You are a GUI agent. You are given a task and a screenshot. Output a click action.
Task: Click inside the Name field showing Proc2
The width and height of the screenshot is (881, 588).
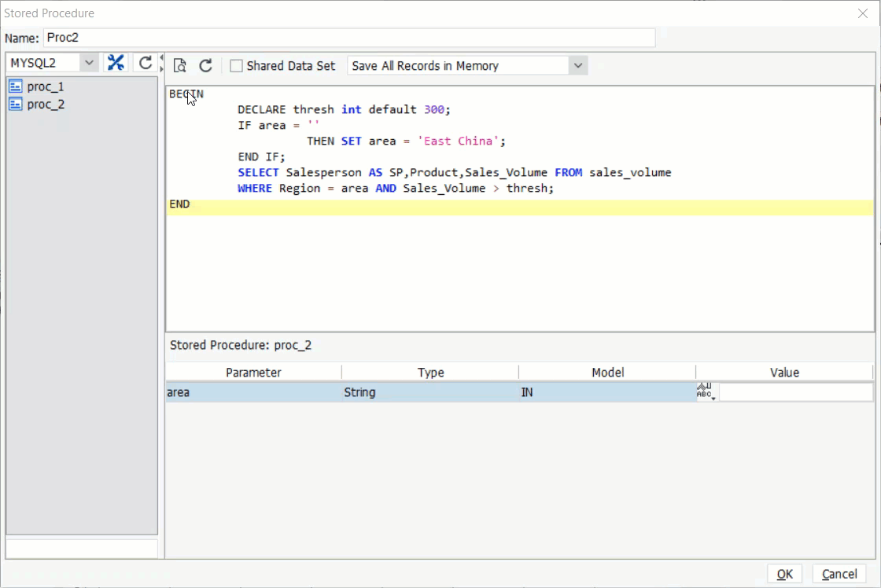[x=346, y=38]
